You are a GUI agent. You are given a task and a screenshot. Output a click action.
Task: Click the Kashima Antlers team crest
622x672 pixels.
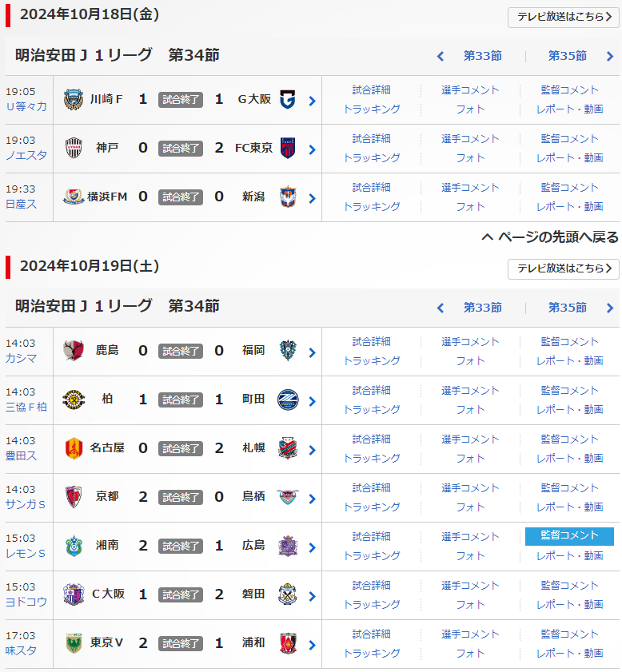click(74, 351)
